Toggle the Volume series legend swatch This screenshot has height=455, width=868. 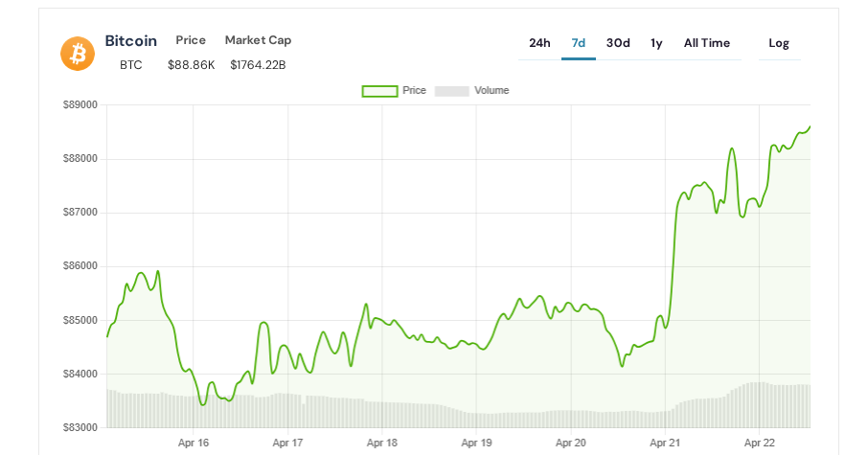[451, 91]
